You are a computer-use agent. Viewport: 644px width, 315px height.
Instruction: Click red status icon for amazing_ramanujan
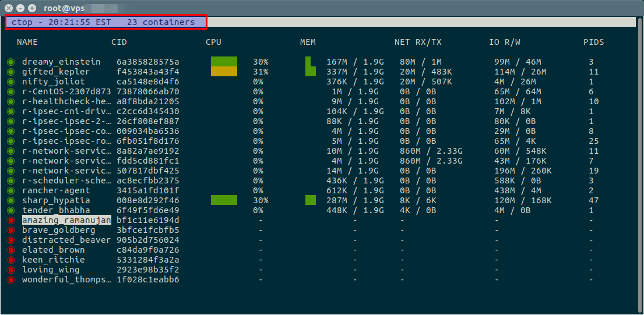point(10,220)
